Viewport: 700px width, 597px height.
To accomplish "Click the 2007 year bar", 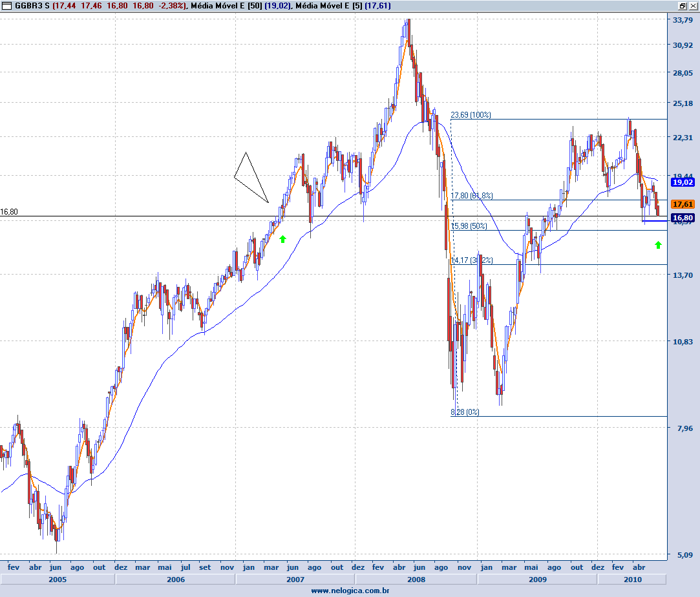I will point(295,579).
